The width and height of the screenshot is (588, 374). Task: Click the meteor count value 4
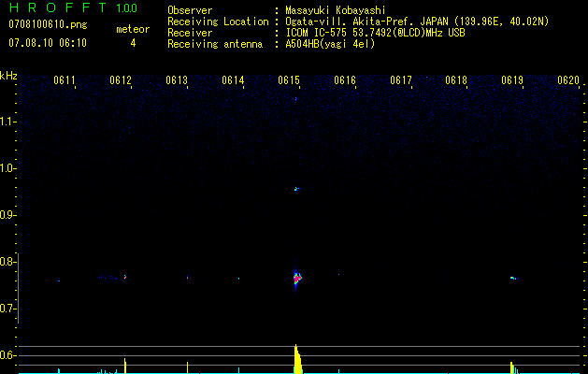[x=133, y=43]
